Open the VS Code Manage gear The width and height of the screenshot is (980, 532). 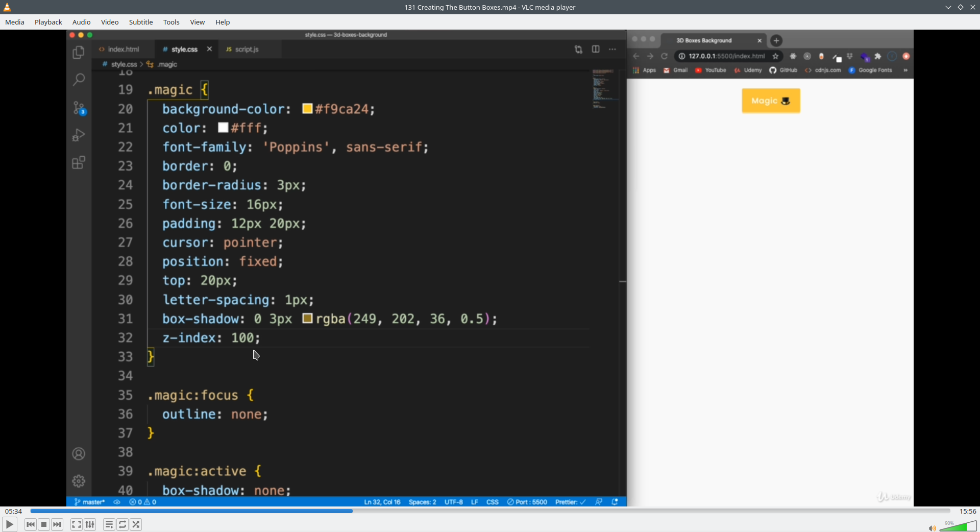(x=79, y=481)
